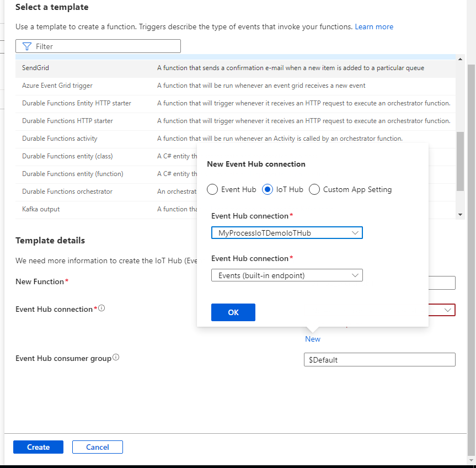Open the Learn more link
476x468 pixels.
tap(374, 26)
